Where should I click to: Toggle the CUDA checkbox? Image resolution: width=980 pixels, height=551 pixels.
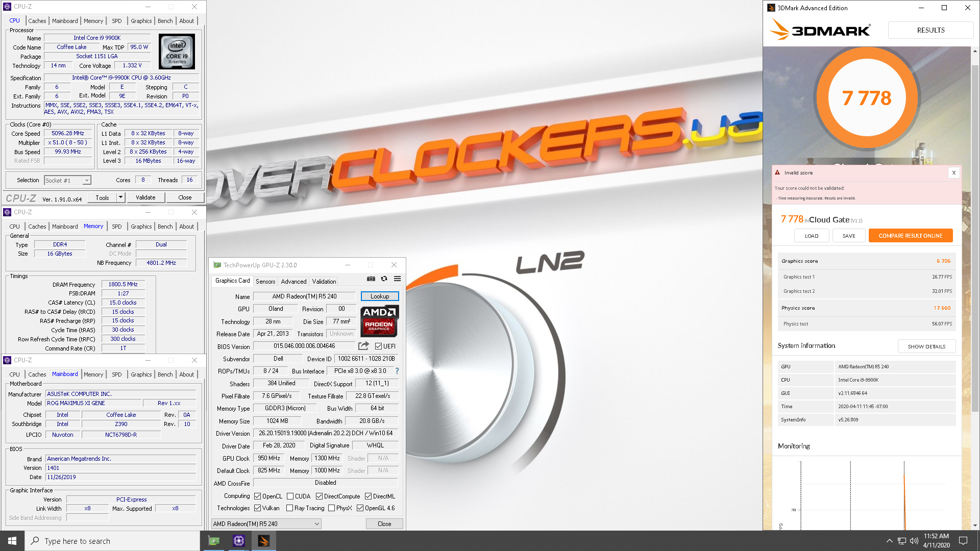point(290,496)
